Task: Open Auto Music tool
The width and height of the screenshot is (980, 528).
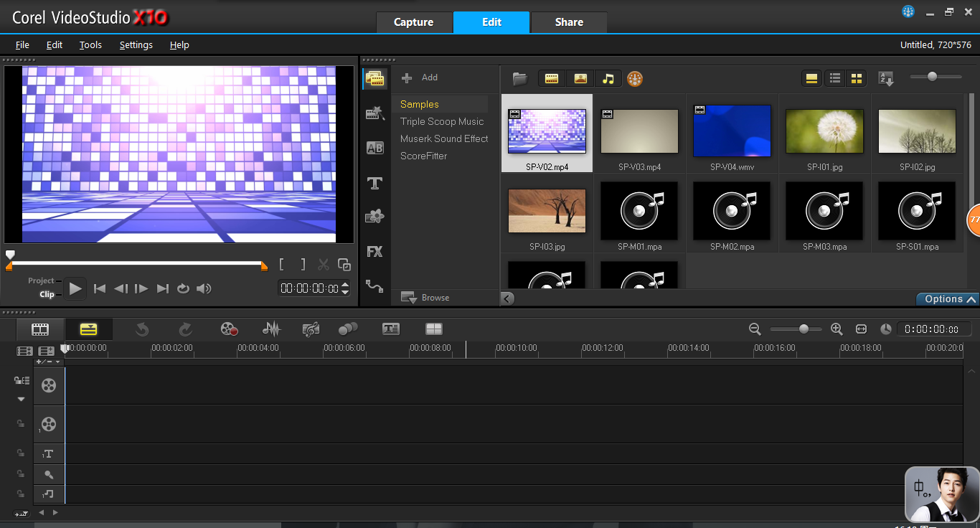Action: pos(311,329)
